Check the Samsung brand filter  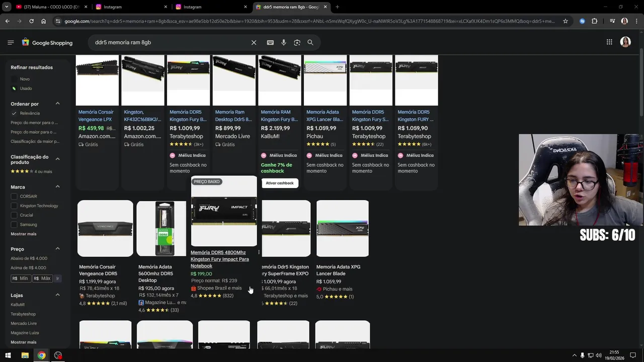coord(14,225)
